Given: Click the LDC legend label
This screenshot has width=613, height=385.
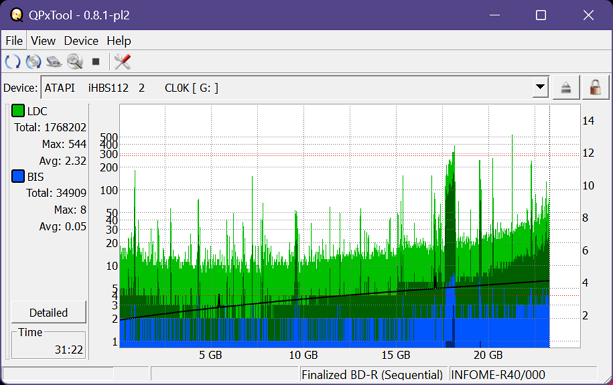Looking at the screenshot, I should [x=37, y=111].
